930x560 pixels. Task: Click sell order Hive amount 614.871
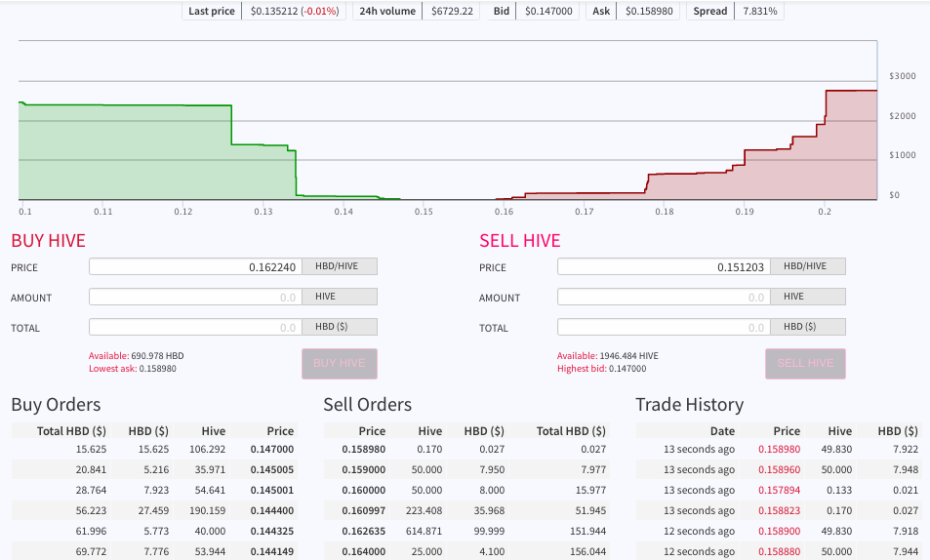[x=424, y=531]
